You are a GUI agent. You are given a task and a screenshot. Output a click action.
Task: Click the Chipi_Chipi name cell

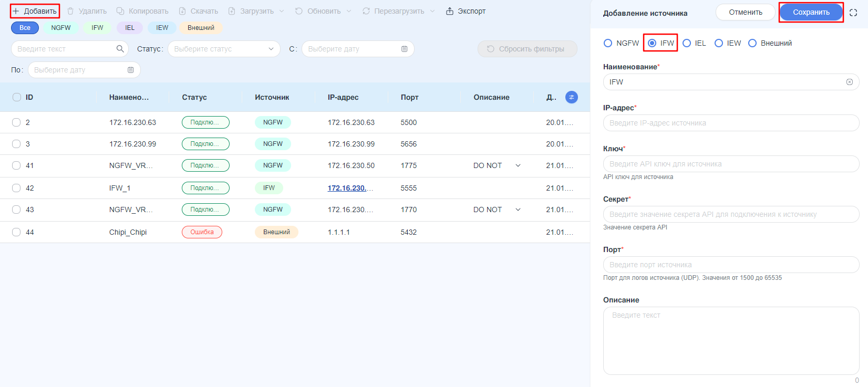(x=128, y=232)
